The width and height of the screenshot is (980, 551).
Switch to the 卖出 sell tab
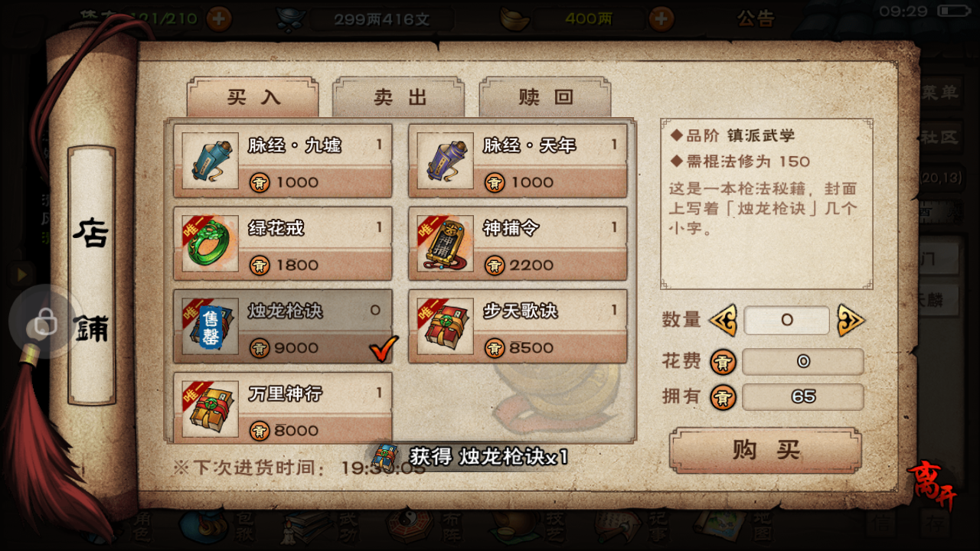tap(399, 97)
